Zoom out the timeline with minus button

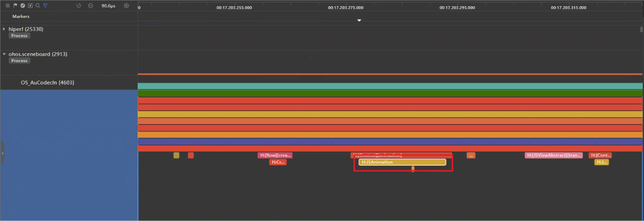point(91,6)
